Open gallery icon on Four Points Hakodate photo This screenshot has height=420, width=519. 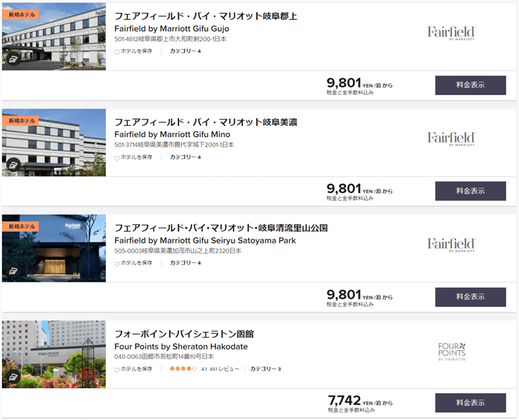click(x=14, y=376)
